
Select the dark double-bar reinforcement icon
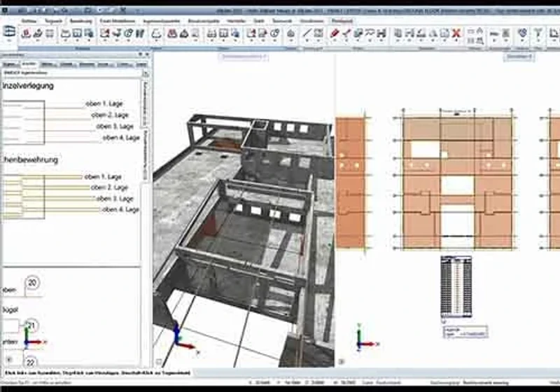tap(140, 33)
